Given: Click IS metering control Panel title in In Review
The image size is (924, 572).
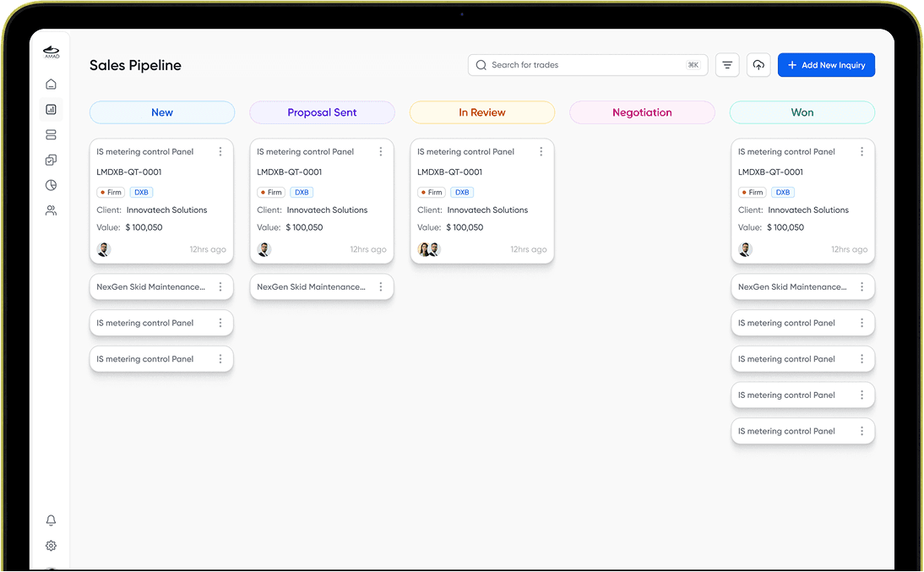Looking at the screenshot, I should pyautogui.click(x=465, y=151).
